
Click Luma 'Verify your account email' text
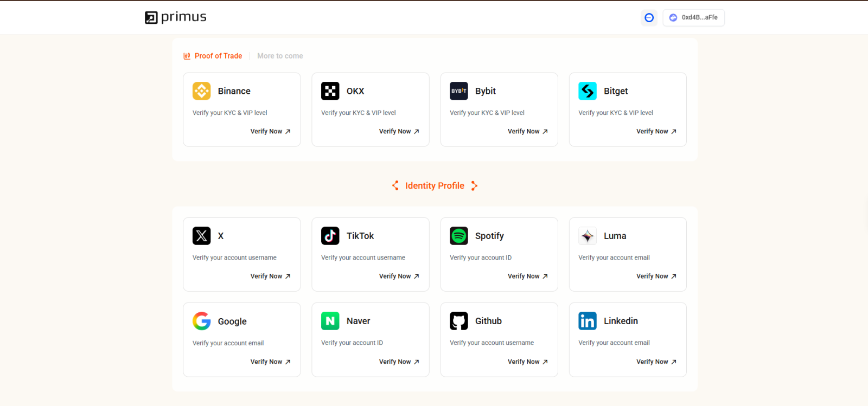point(614,257)
